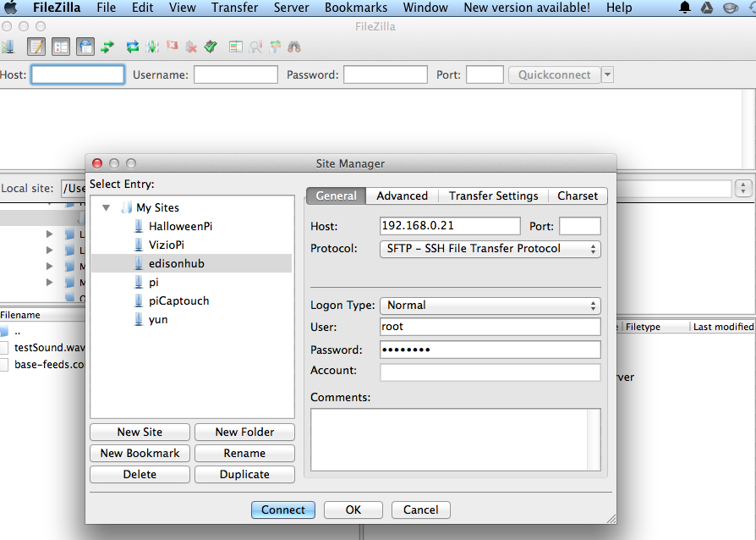
Task: Click the Site Manager Host field
Action: pyautogui.click(x=450, y=226)
